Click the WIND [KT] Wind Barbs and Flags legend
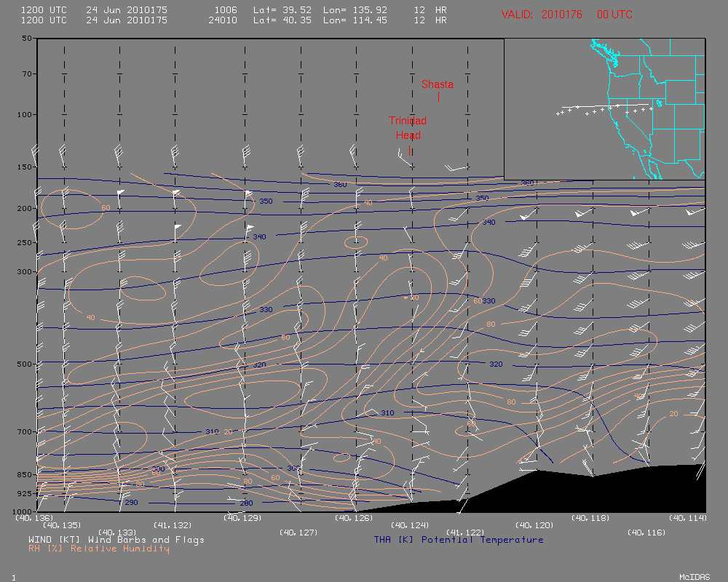The height and width of the screenshot is (582, 728). pos(116,540)
